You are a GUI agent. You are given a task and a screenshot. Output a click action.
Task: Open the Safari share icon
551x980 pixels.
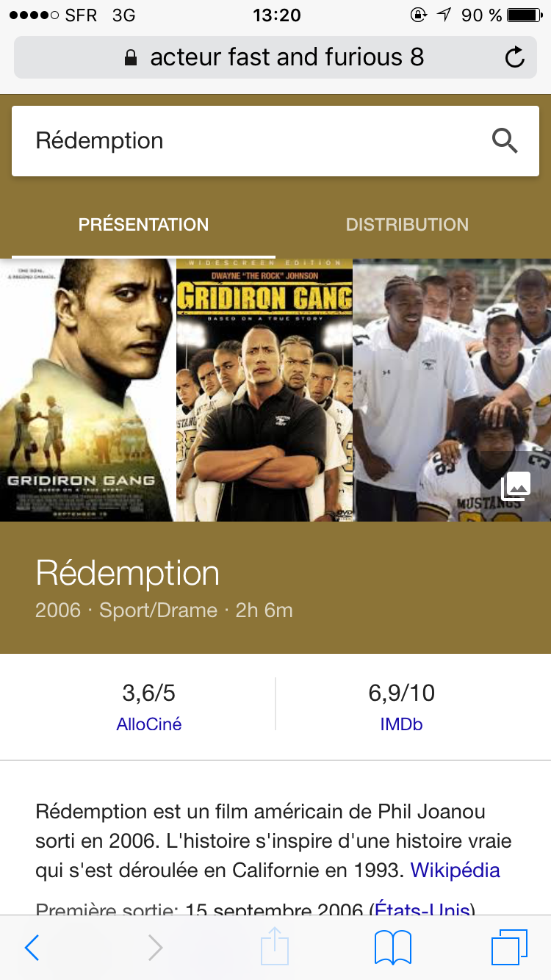coord(275,945)
